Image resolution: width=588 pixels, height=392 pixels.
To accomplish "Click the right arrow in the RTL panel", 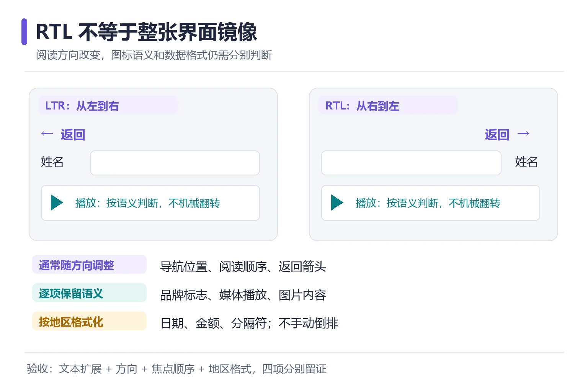I will (523, 134).
